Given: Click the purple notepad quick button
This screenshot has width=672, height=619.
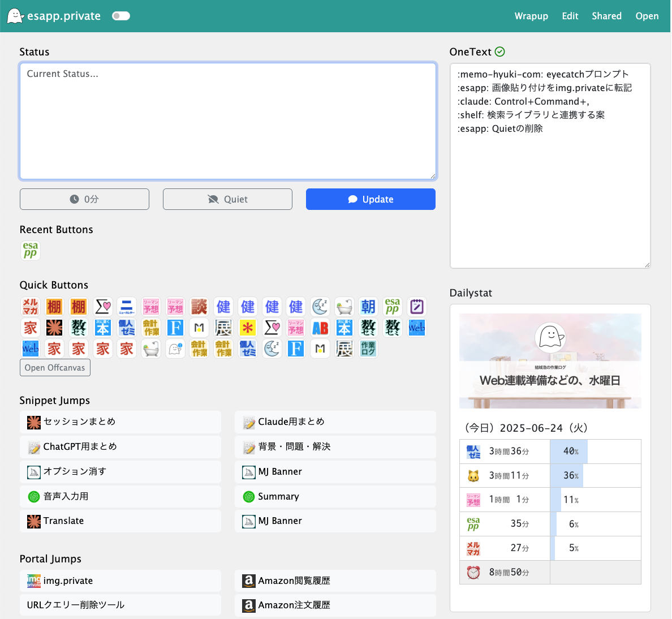Looking at the screenshot, I should [416, 307].
